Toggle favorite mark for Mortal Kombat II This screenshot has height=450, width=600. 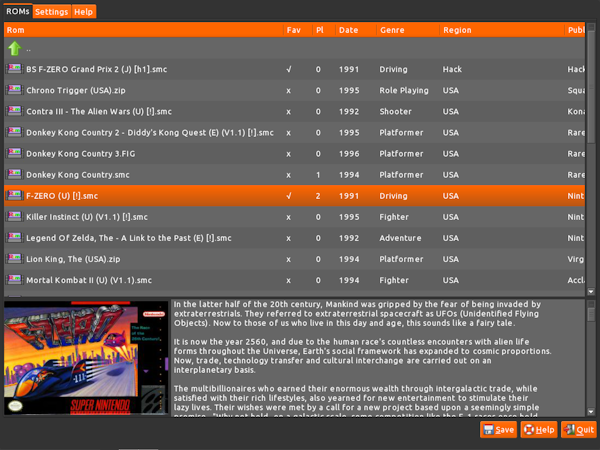[289, 280]
